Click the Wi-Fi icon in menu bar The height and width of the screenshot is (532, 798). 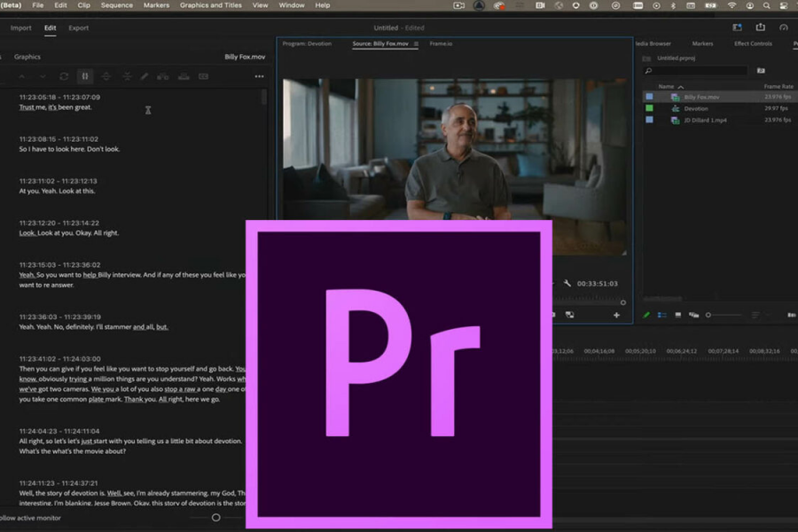[x=731, y=5]
